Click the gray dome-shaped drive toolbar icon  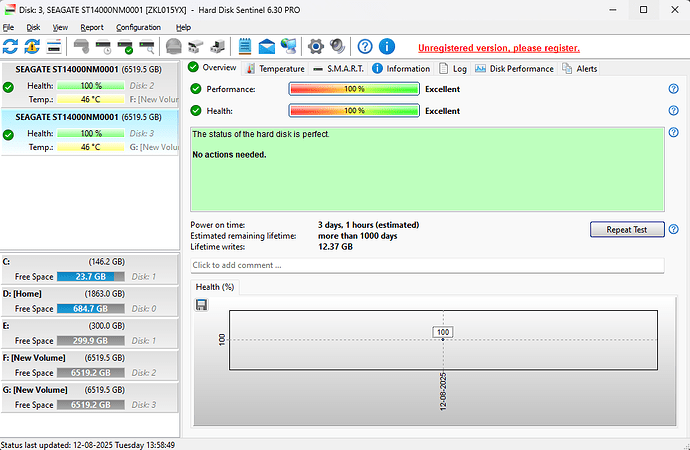click(174, 46)
